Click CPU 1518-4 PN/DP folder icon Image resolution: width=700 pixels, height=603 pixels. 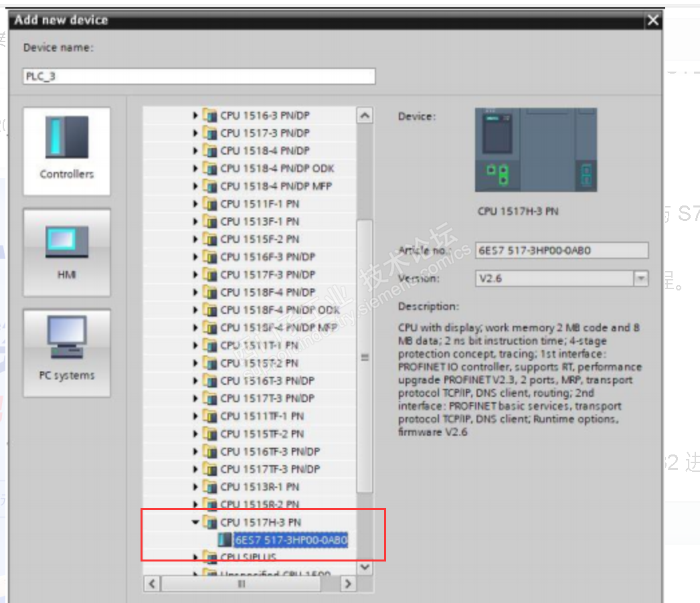210,151
